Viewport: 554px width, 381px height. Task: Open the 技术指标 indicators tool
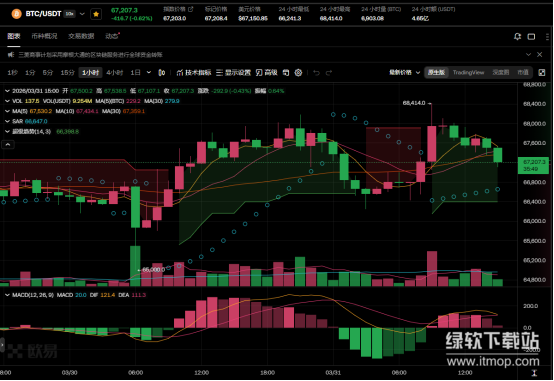coord(194,72)
